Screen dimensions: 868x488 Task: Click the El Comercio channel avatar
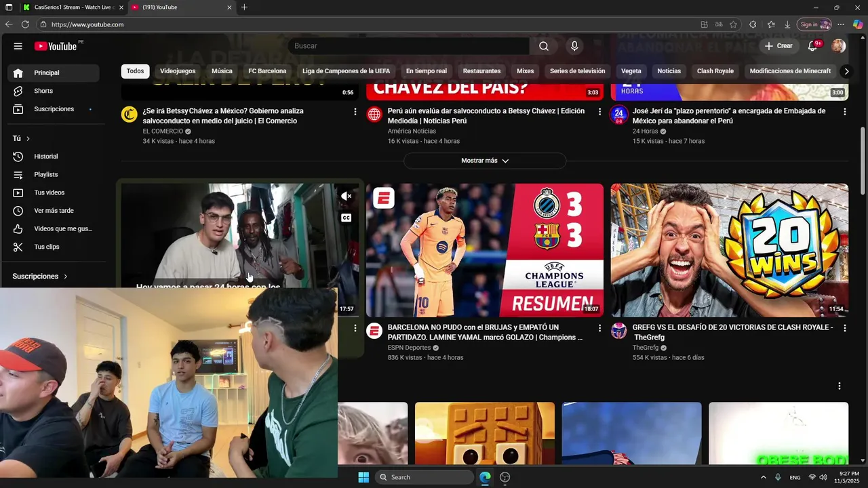(x=129, y=114)
